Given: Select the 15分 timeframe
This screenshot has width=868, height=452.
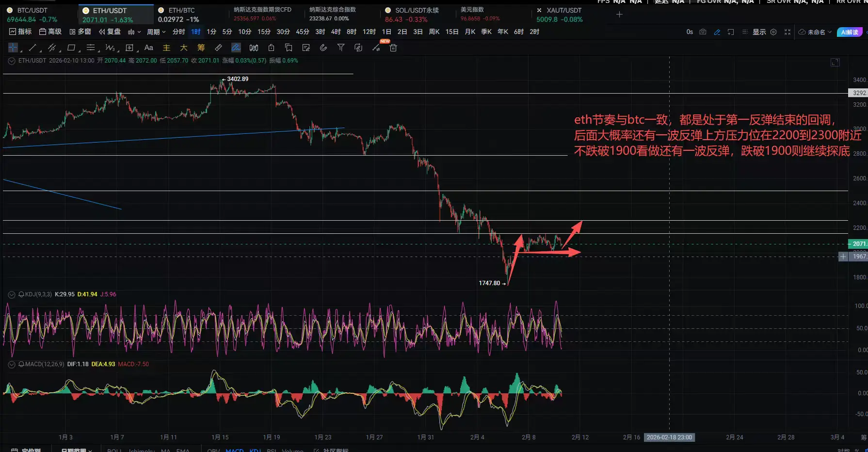Looking at the screenshot, I should (264, 32).
